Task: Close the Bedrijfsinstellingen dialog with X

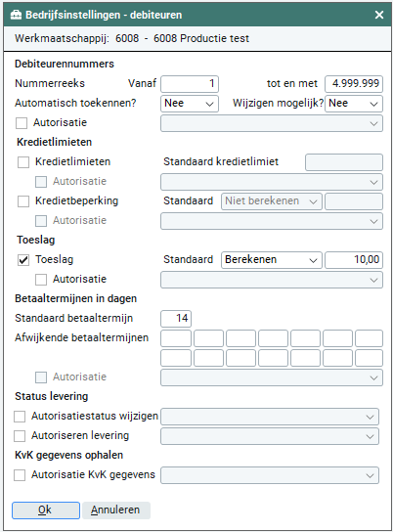Action: pos(379,15)
